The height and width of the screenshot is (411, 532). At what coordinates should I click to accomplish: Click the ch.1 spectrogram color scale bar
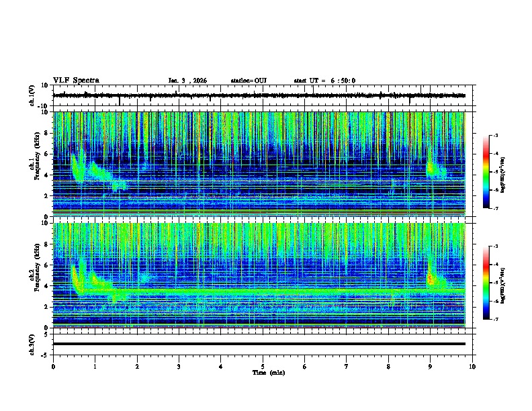pos(486,172)
